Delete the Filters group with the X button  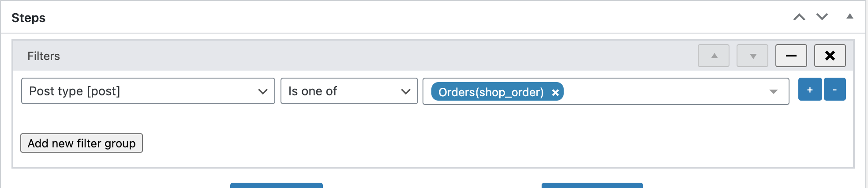(x=830, y=56)
